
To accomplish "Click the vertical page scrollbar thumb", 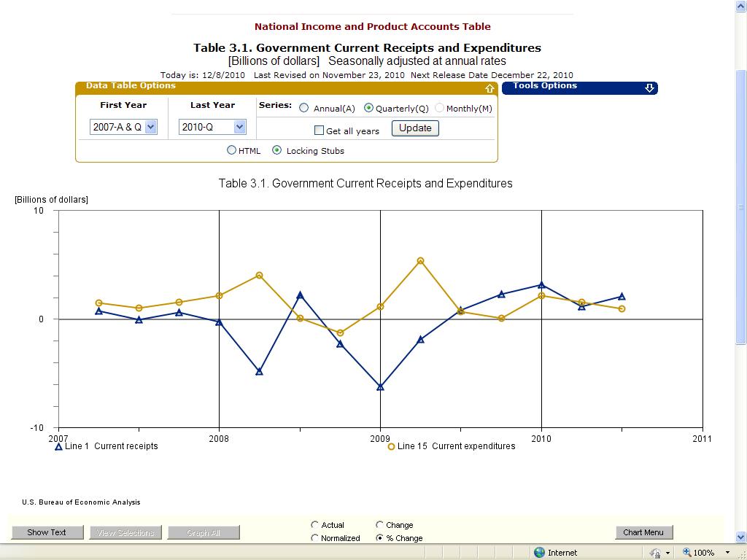I will 740,206.
